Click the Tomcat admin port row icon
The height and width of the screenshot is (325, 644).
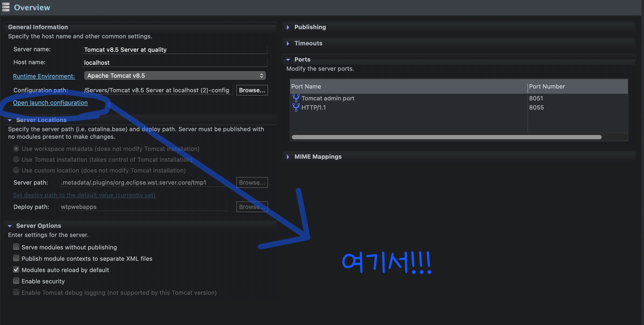point(296,98)
